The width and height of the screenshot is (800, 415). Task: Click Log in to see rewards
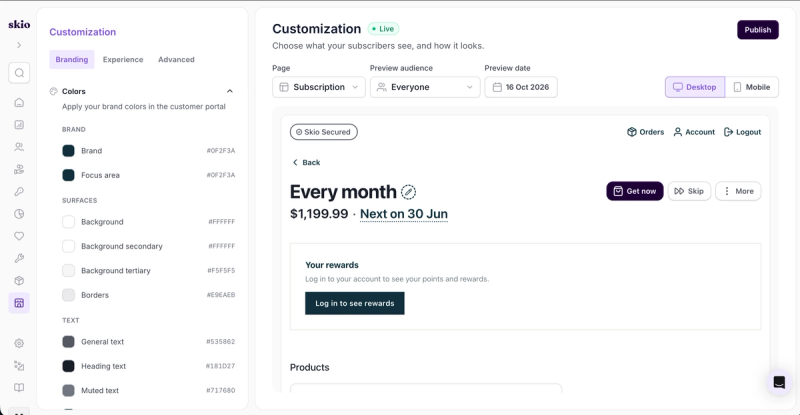pos(355,303)
